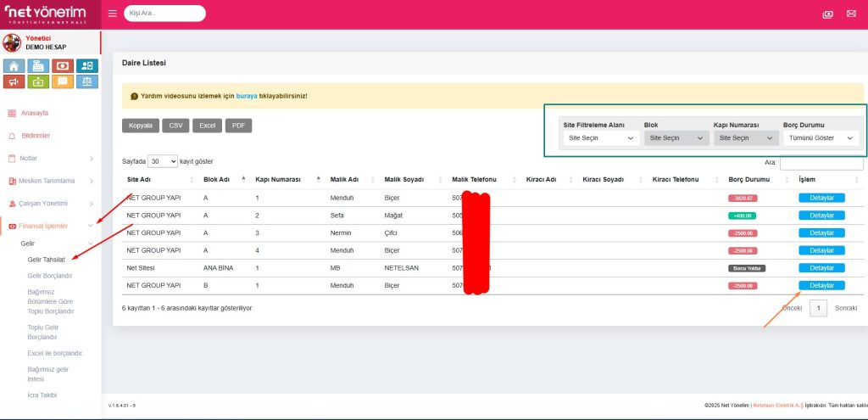
Task: Open the Site Filtreleme Alanı dropdown
Action: [x=601, y=137]
